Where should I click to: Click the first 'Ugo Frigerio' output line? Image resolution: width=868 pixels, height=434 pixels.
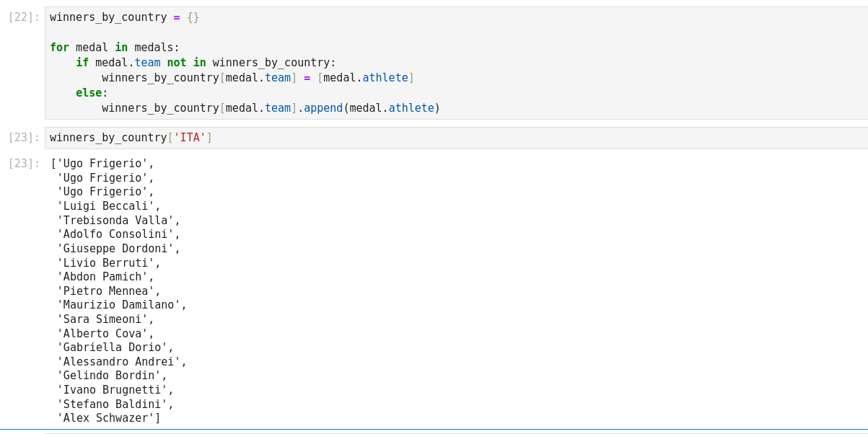click(x=105, y=164)
